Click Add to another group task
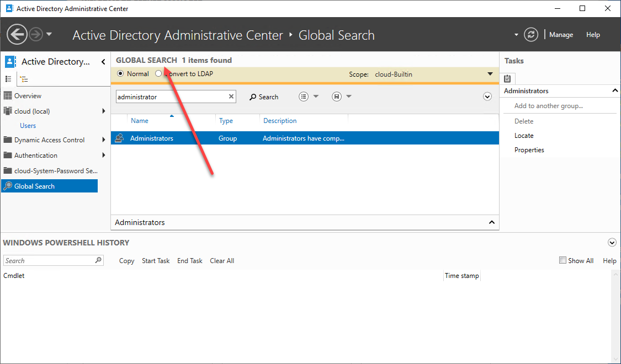This screenshot has height=364, width=621. pos(549,106)
